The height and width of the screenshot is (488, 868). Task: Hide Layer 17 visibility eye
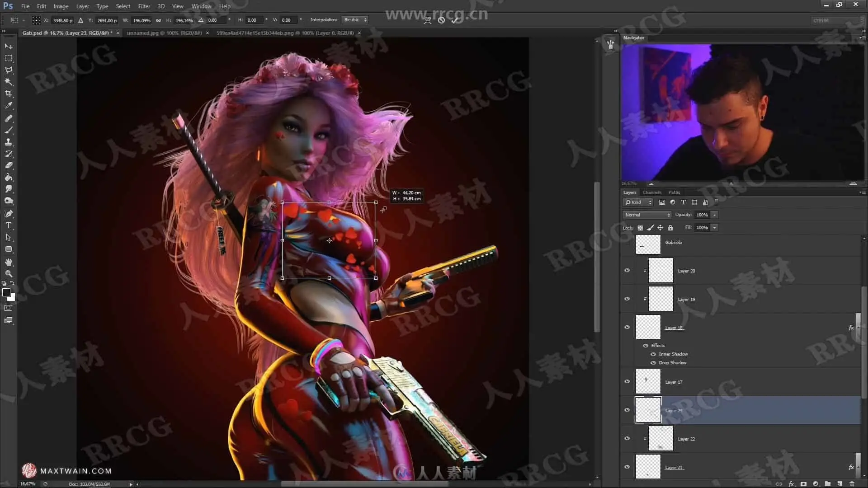[x=627, y=381]
